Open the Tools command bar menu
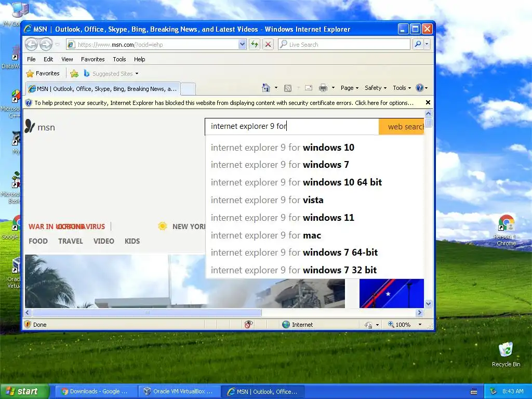The width and height of the screenshot is (532, 399). click(x=402, y=88)
